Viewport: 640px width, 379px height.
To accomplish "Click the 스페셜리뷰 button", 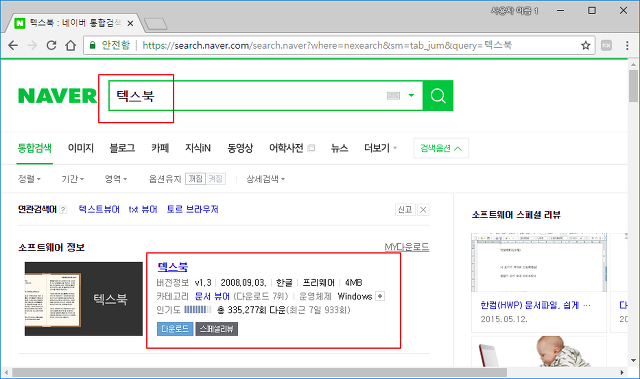I will click(217, 329).
